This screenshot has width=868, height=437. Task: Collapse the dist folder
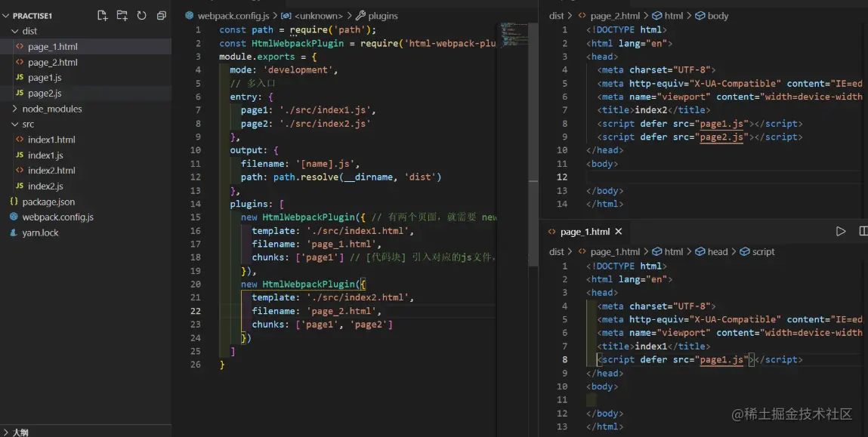pyautogui.click(x=15, y=31)
